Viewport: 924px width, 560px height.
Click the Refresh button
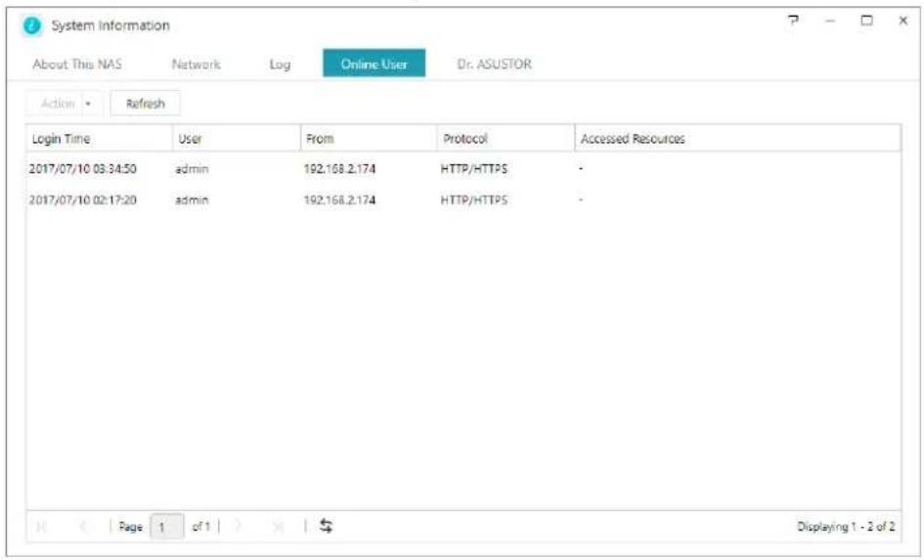click(145, 104)
